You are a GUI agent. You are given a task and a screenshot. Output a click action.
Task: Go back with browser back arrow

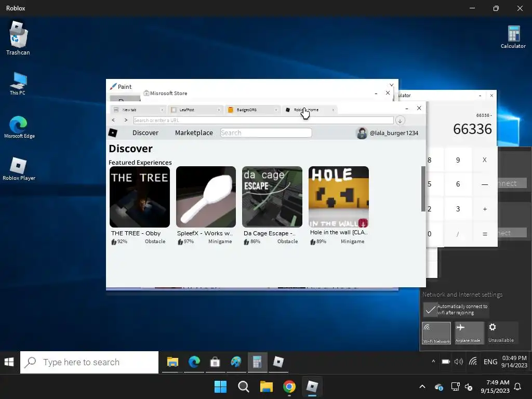[113, 120]
